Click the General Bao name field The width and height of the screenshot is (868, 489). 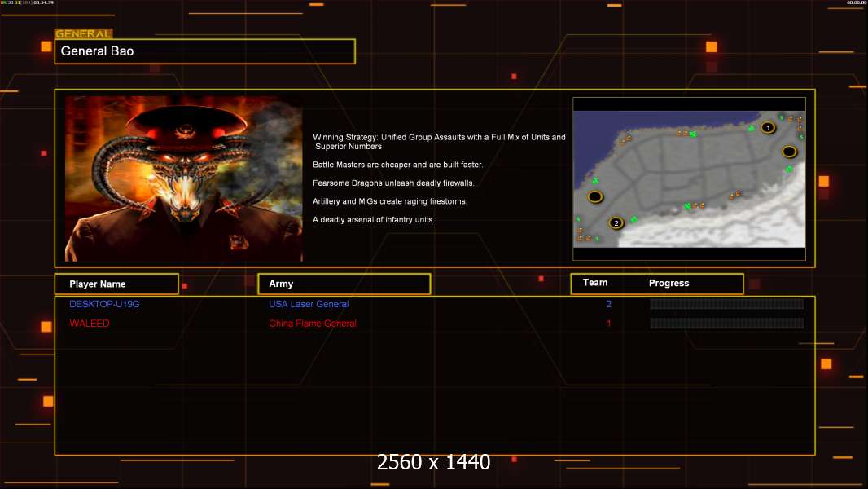tap(205, 51)
